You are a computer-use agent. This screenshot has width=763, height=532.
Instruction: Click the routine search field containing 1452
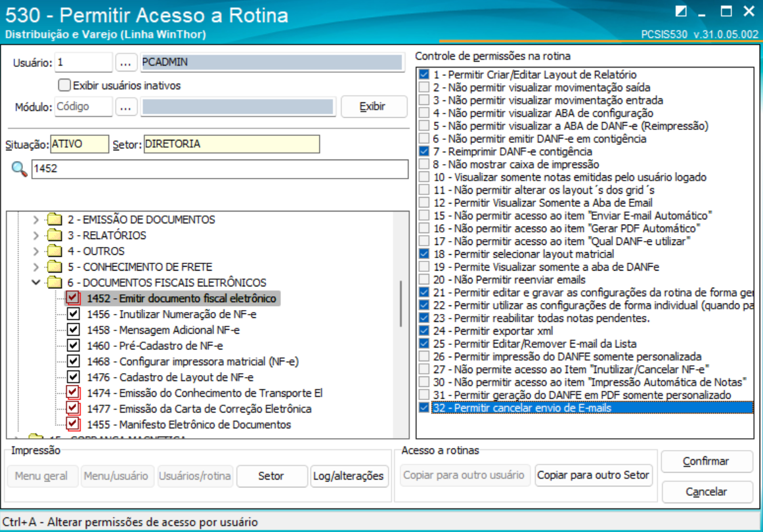pyautogui.click(x=220, y=169)
